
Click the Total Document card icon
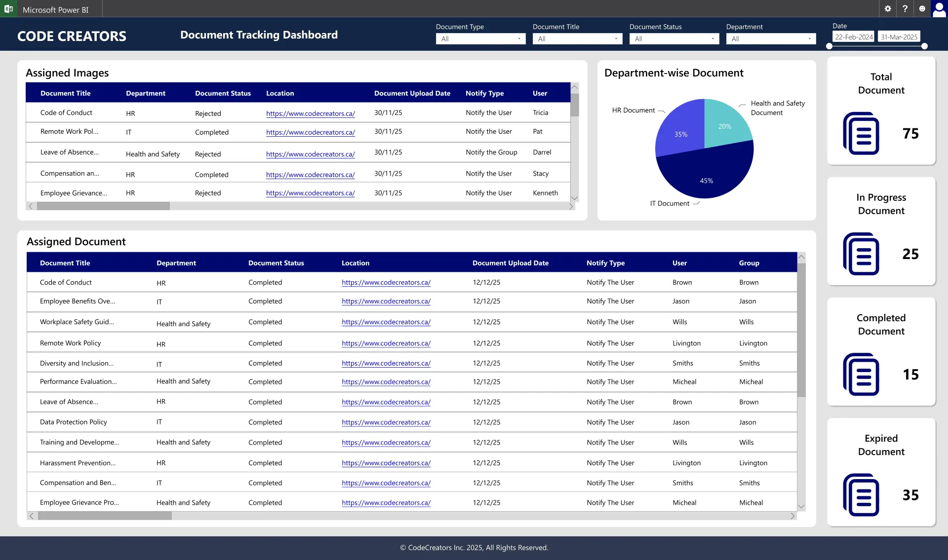pyautogui.click(x=861, y=133)
